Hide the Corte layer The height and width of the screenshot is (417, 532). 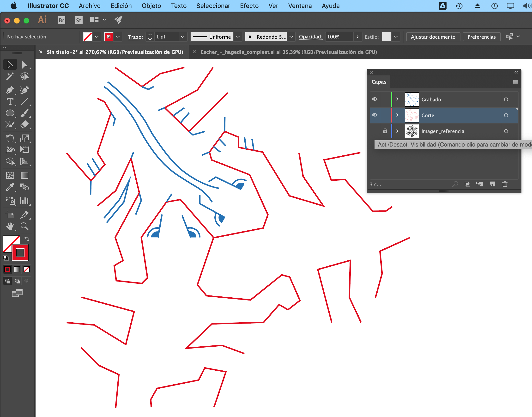(375, 115)
